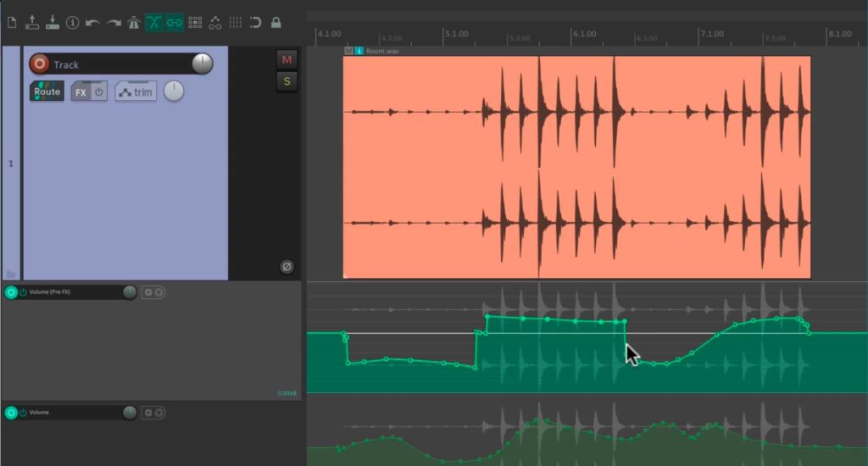This screenshot has width=868, height=466.
Task: Open project with the upload-arrow icon
Action: coord(32,22)
